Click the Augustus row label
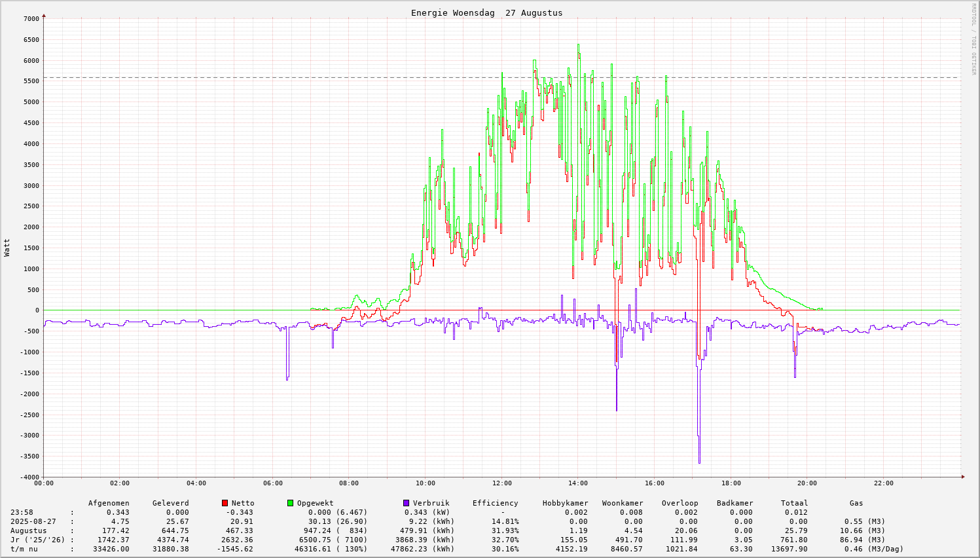The image size is (980, 558). click(x=28, y=530)
